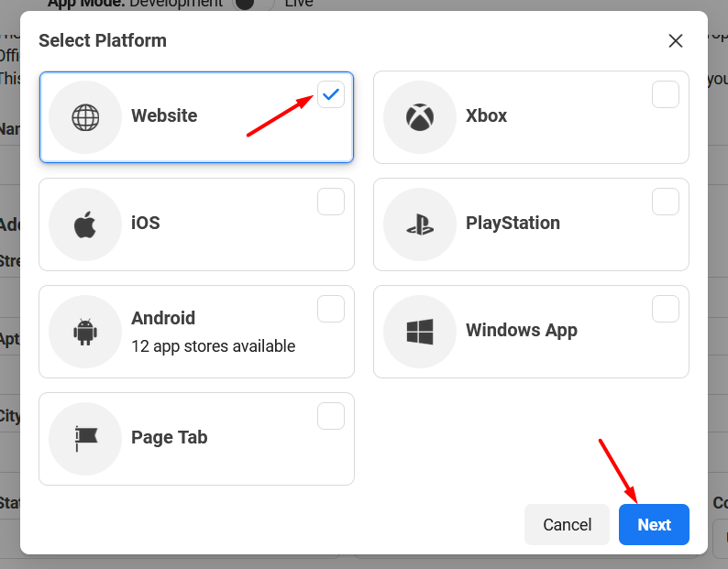The height and width of the screenshot is (569, 728).
Task: Check the iOS platform checkbox
Action: point(331,202)
